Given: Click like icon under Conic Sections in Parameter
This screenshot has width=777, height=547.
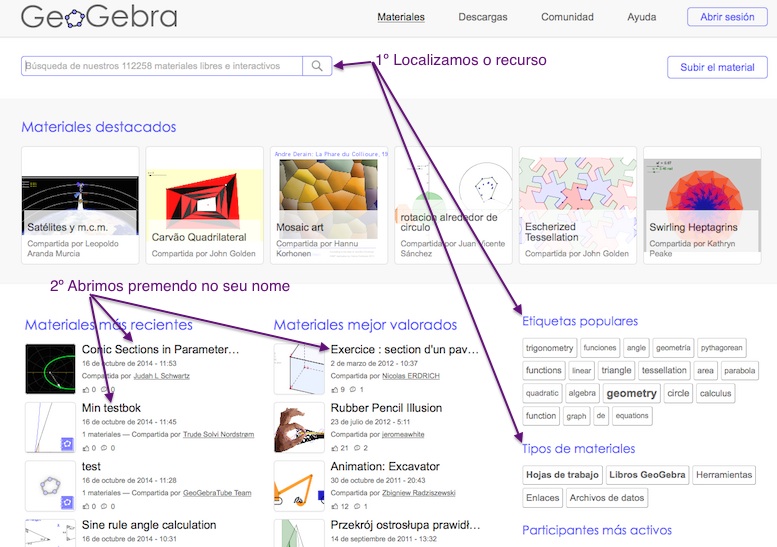Looking at the screenshot, I should 86,389.
